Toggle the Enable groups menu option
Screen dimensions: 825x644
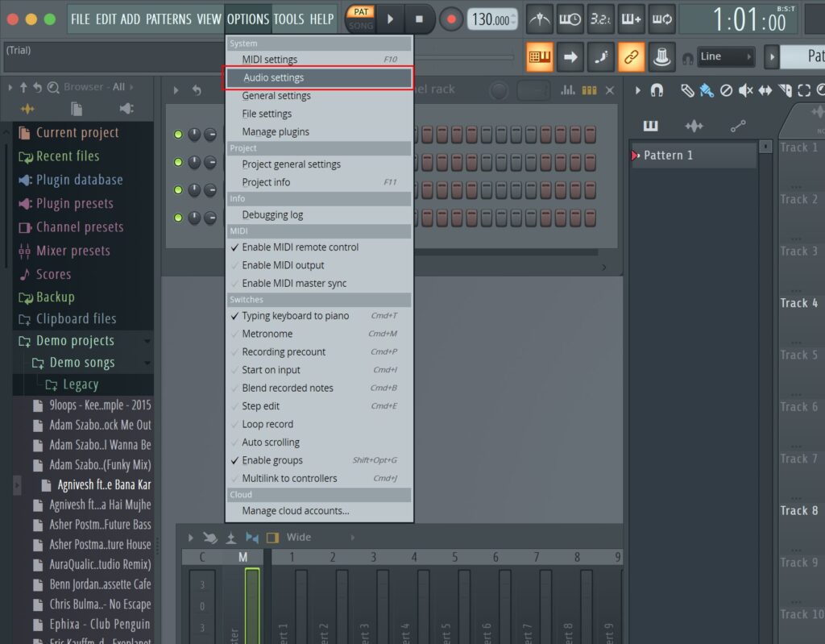point(272,460)
